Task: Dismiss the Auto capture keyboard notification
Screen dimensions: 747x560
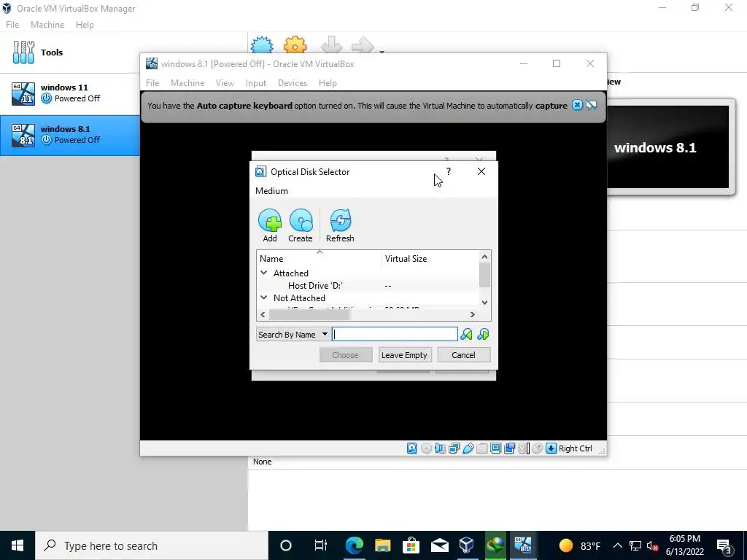Action: pos(577,105)
